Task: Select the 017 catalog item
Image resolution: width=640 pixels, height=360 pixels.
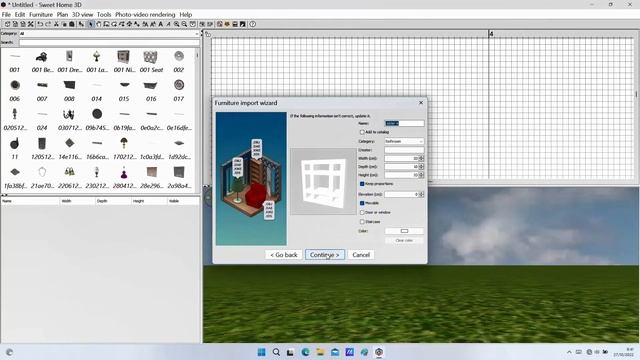Action: click(x=178, y=91)
